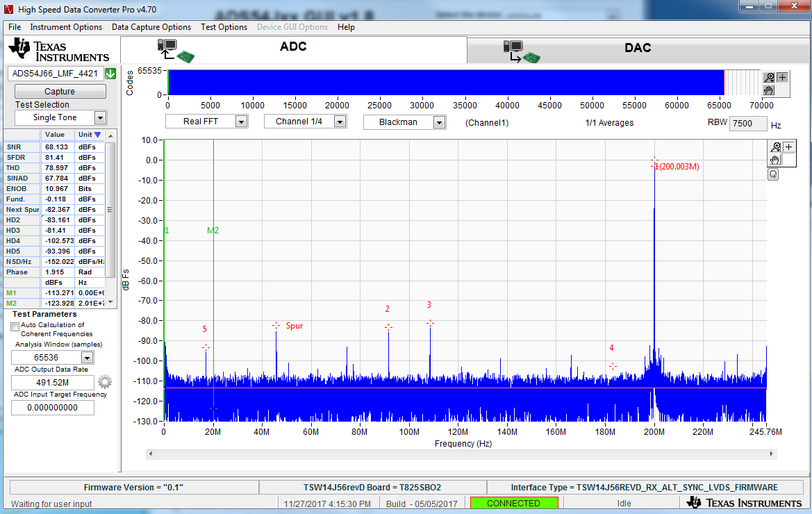This screenshot has height=514, width=812.
Task: Select crosshair cursor tool on Codes plot palette
Action: click(783, 78)
